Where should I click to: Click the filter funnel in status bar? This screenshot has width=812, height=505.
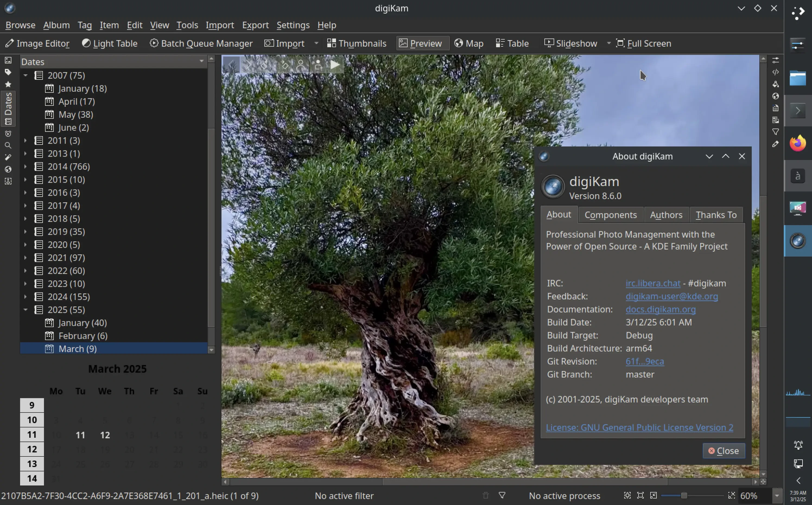[502, 495]
